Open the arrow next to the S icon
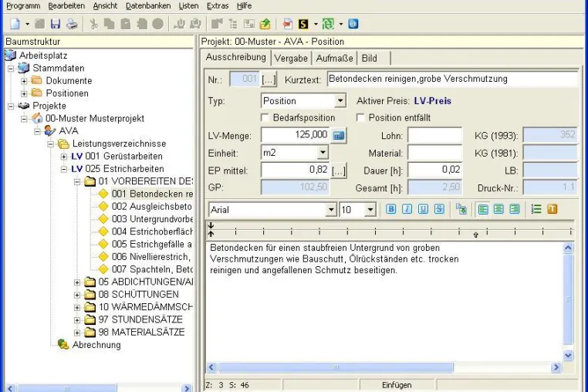This screenshot has height=392, width=588. (316, 25)
